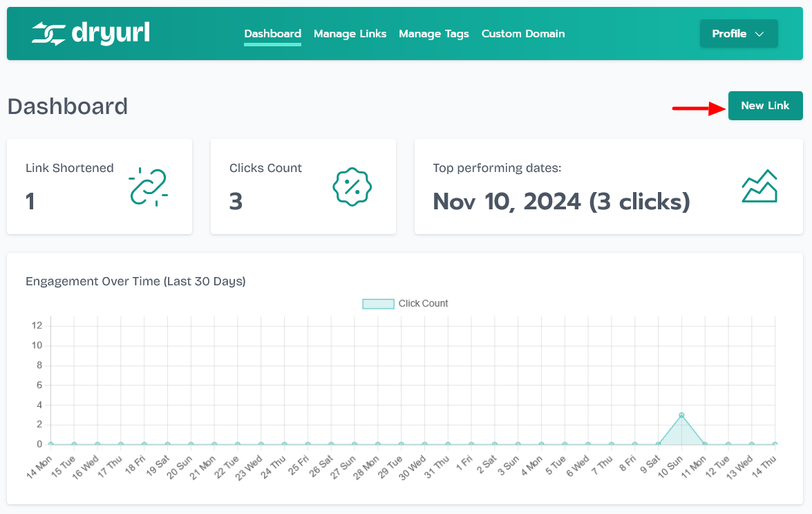
Task: Click the '1 Fri' axis label
Action: tap(464, 463)
